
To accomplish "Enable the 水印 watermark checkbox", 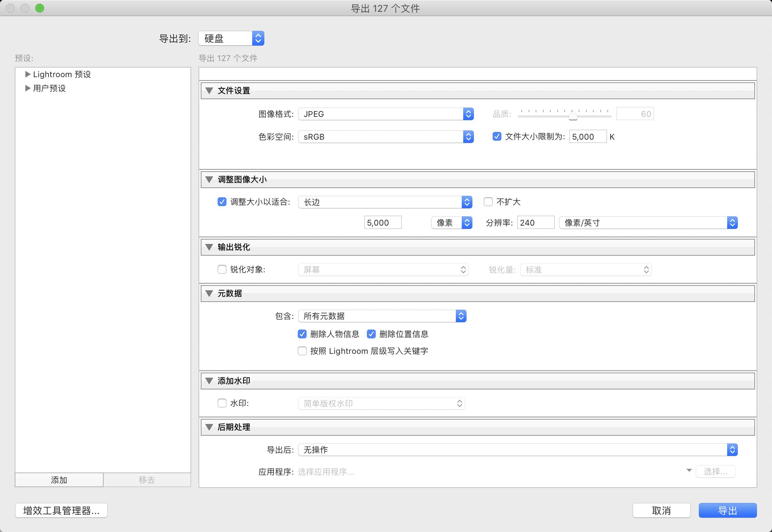I will [222, 403].
